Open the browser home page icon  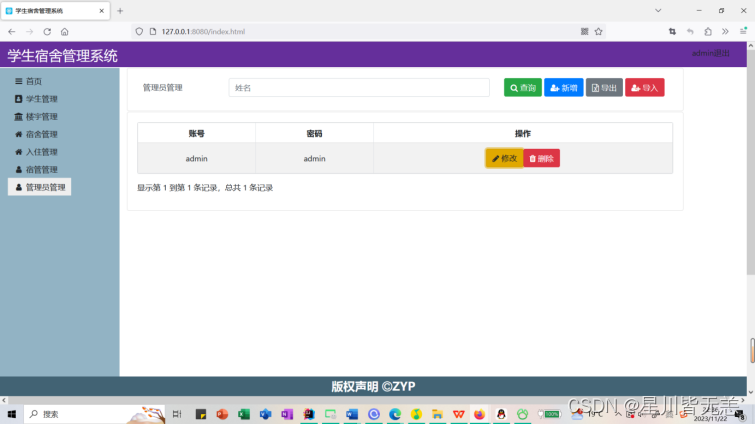point(65,32)
